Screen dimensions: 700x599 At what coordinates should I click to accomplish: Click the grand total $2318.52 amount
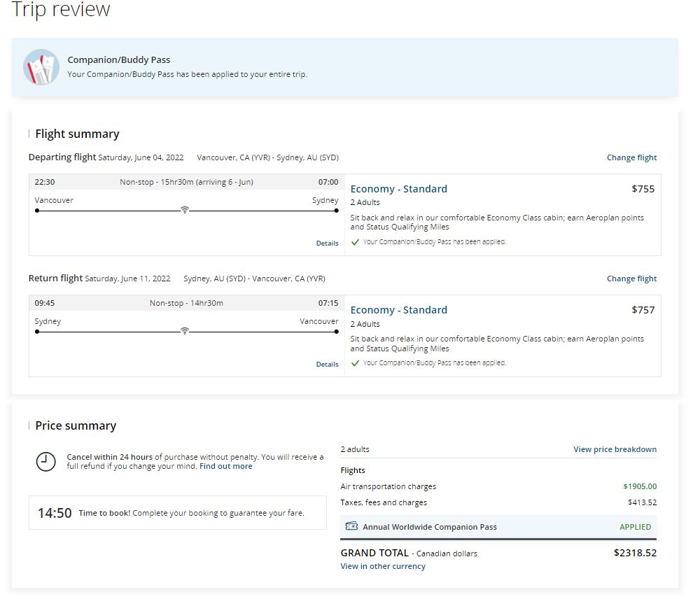click(635, 553)
